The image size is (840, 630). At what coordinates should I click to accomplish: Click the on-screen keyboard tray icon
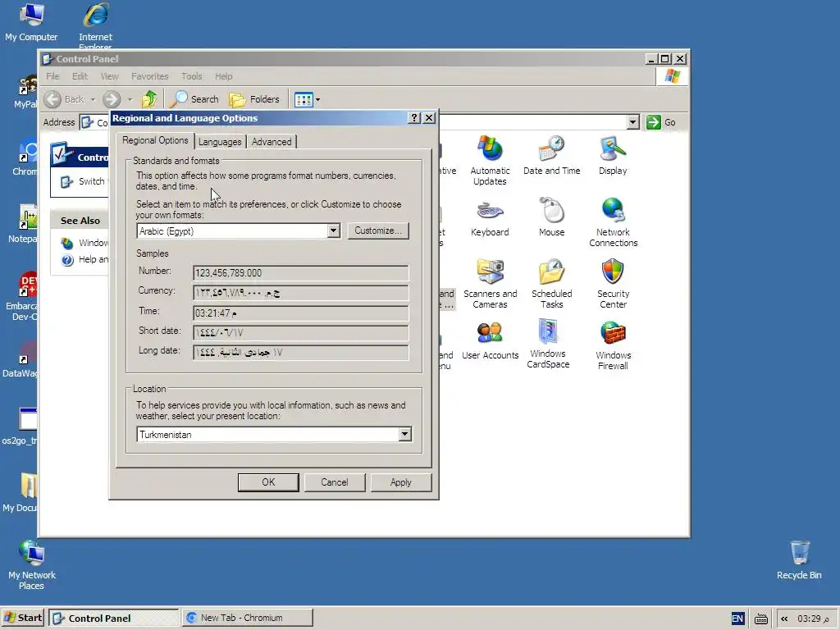(x=760, y=619)
